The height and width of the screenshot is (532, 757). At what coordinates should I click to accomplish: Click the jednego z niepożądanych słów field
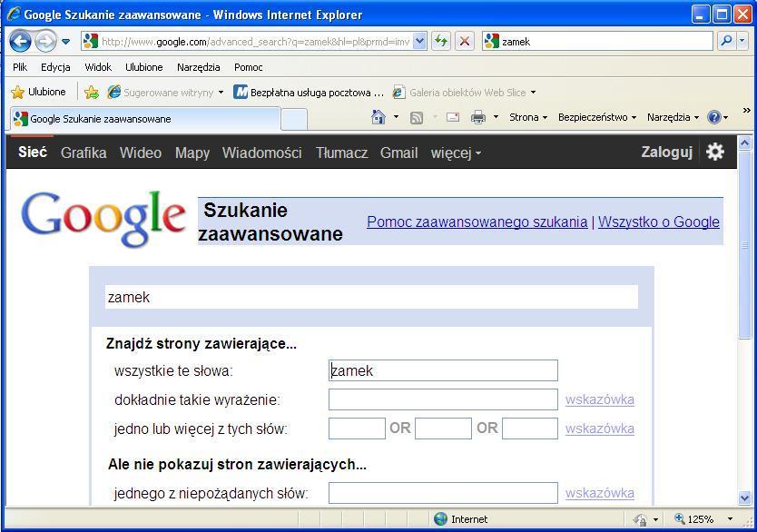[x=443, y=493]
